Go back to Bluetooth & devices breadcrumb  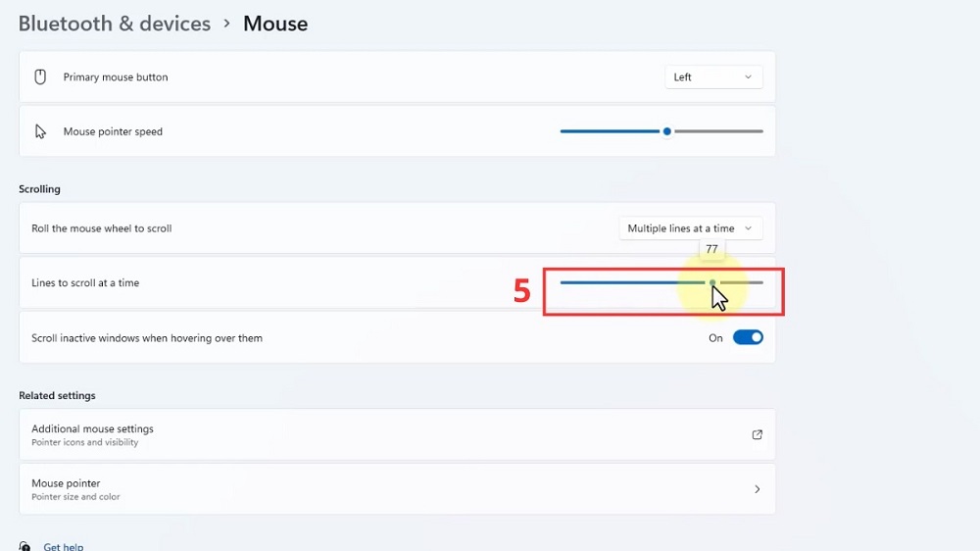[x=115, y=24]
